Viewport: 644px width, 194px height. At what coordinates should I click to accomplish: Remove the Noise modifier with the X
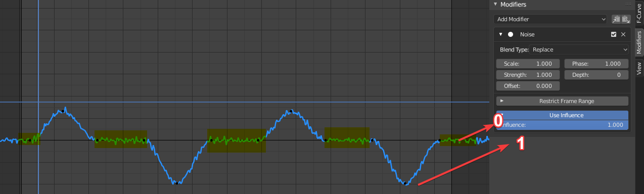click(x=623, y=34)
